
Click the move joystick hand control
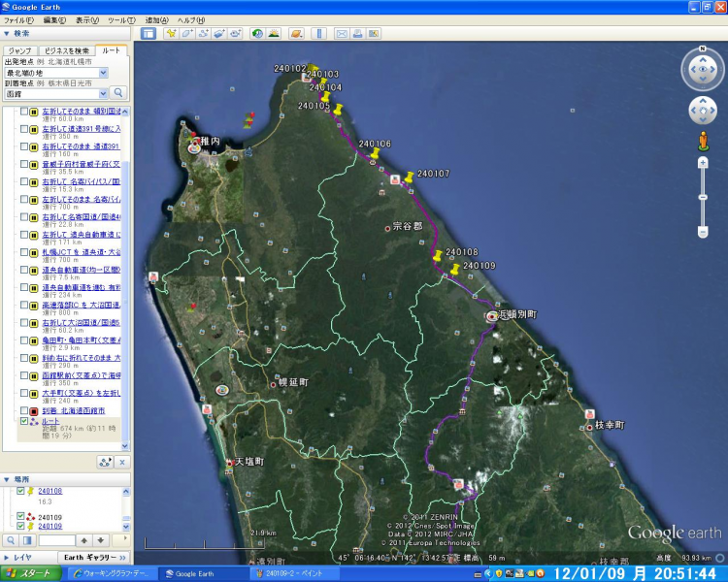(x=703, y=111)
